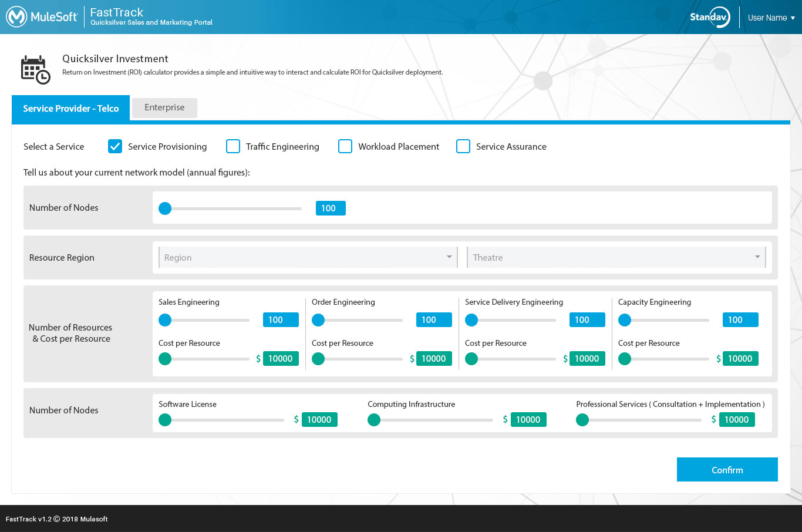Screen dimensions: 802x532
Task: Select the Service Provider - Telco tab
Action: coord(70,109)
